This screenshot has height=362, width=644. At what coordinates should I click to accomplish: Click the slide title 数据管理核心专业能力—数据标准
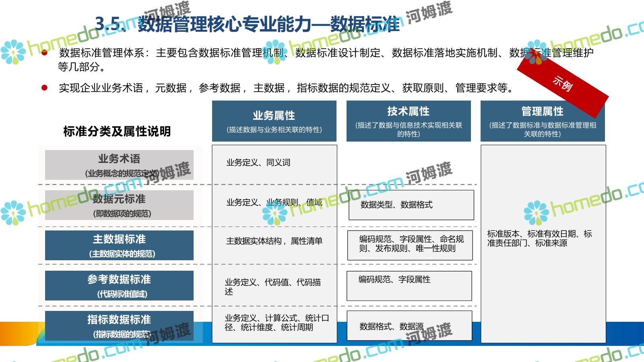[x=247, y=24]
